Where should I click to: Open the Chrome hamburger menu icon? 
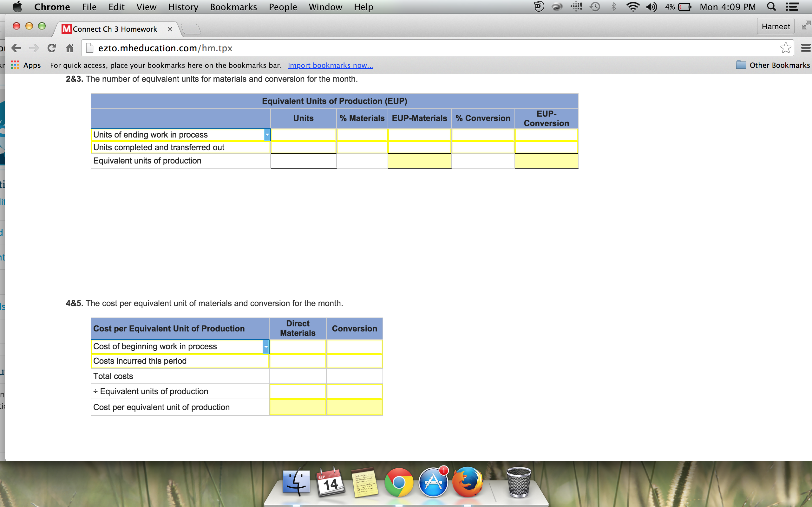click(805, 48)
